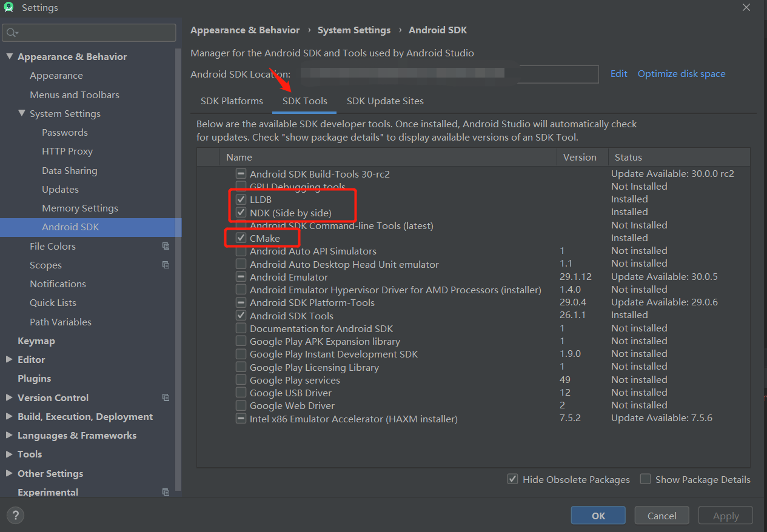
Task: Expand the Editor settings node
Action: (x=9, y=359)
